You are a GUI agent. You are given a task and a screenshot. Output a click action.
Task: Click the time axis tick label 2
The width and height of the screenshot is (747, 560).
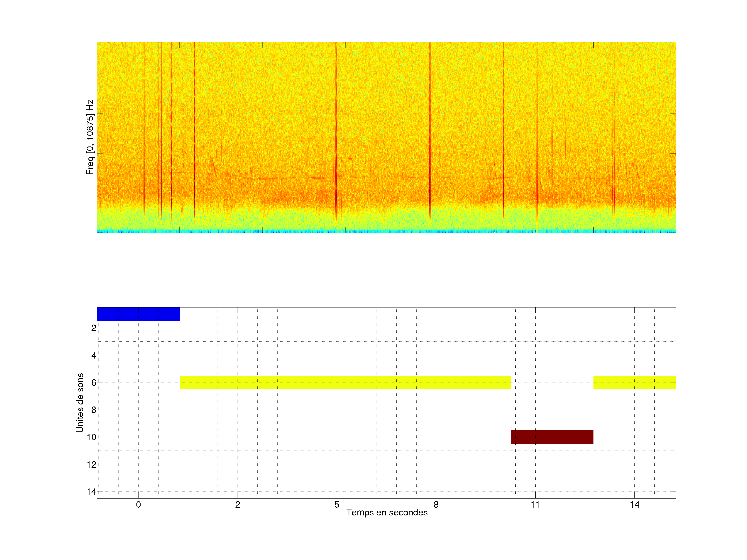(238, 505)
